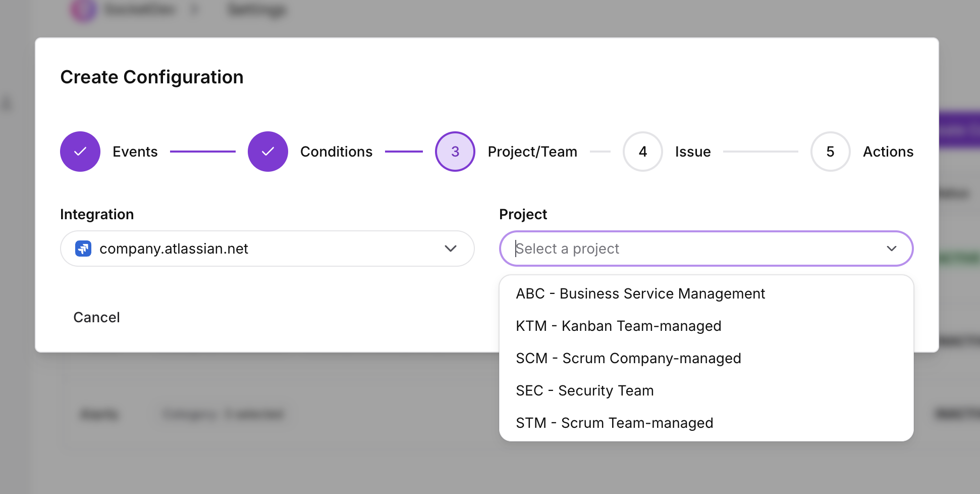This screenshot has height=494, width=980.
Task: Pick SEC - Security Team option
Action: pyautogui.click(x=706, y=390)
